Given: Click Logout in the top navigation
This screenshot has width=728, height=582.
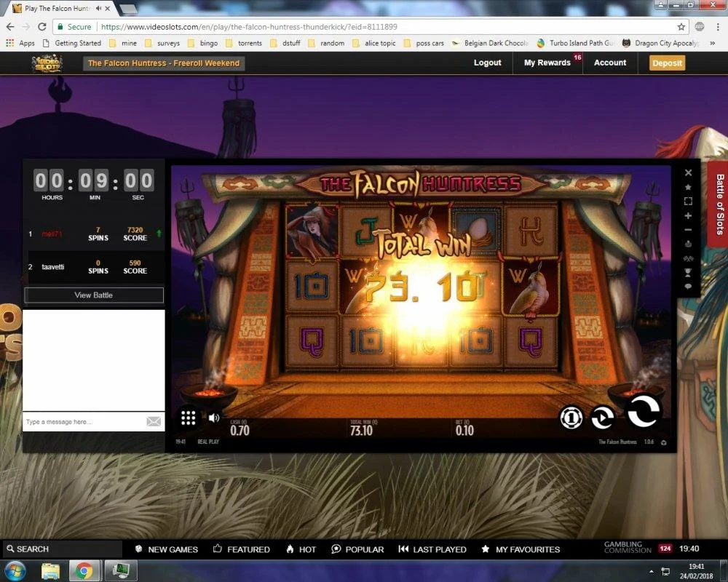Looking at the screenshot, I should pos(487,63).
